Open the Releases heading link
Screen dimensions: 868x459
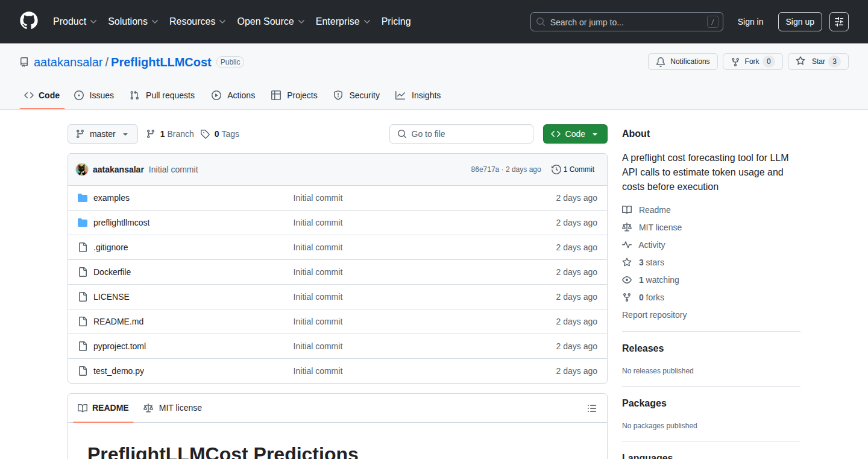tap(643, 349)
